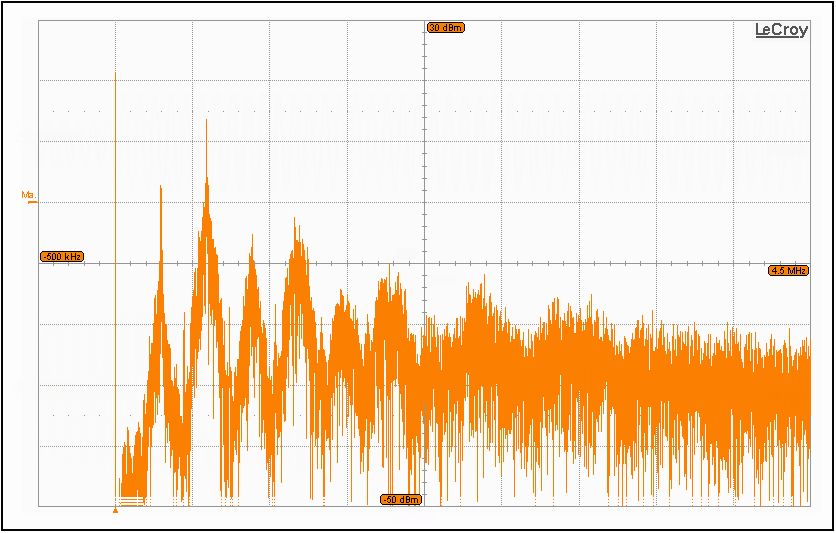Select the -500 kHz start frequency label
The height and width of the screenshot is (533, 836).
(x=62, y=257)
